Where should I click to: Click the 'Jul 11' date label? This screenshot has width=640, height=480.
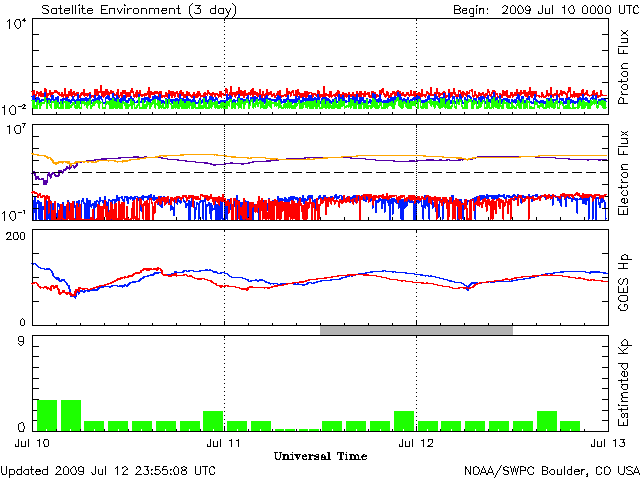(223, 443)
